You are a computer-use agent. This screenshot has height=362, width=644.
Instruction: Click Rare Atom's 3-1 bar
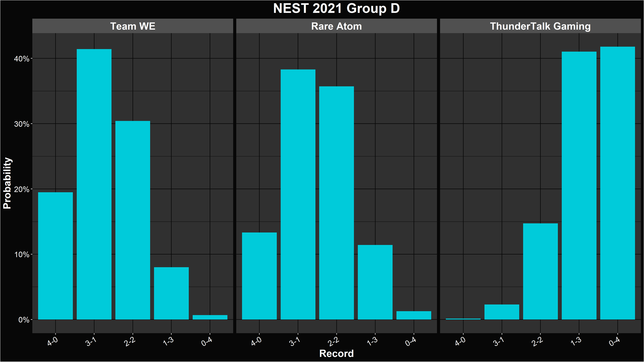[x=298, y=194]
